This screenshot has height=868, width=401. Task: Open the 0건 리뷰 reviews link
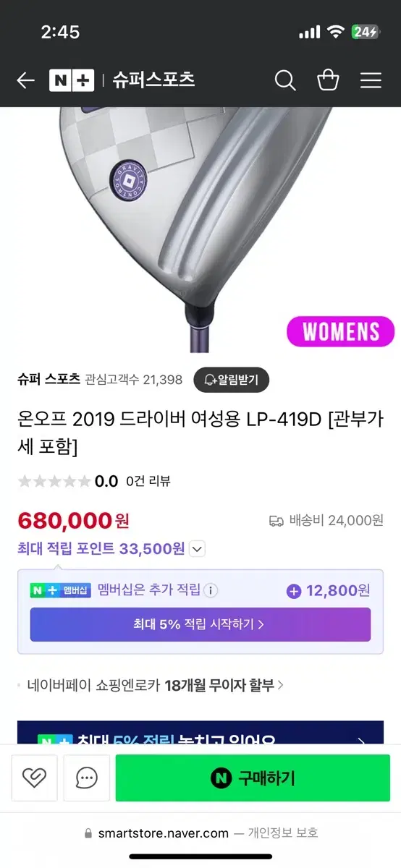[148, 481]
